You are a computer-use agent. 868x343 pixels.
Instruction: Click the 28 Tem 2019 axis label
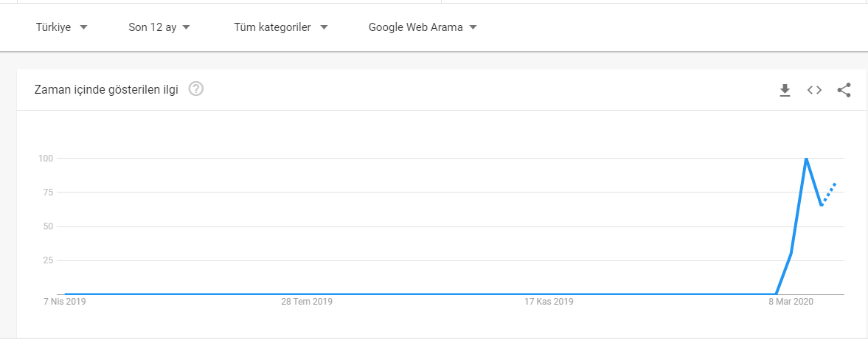click(307, 302)
